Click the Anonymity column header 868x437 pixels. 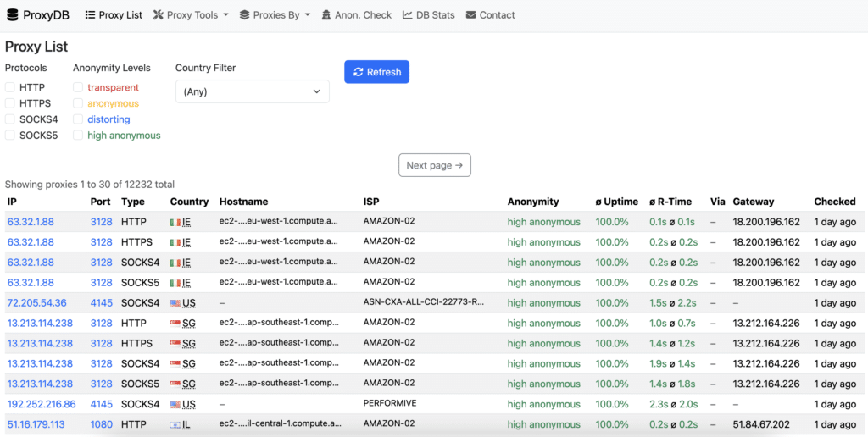pos(533,202)
